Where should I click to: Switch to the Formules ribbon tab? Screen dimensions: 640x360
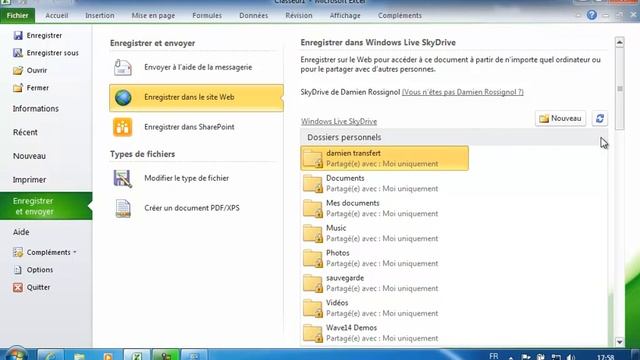tap(207, 16)
